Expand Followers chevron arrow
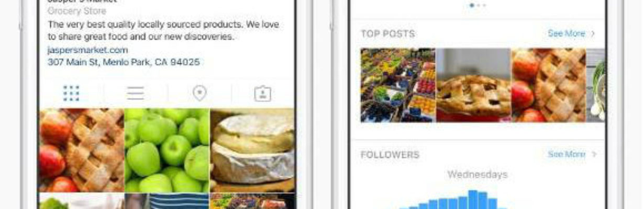Screen dimensions: 644x209 pyautogui.click(x=593, y=154)
